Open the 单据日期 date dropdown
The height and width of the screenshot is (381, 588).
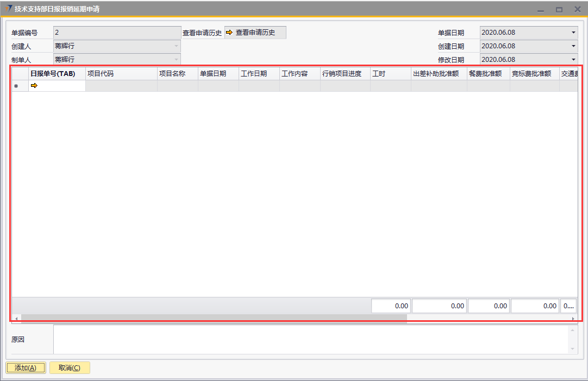point(573,33)
